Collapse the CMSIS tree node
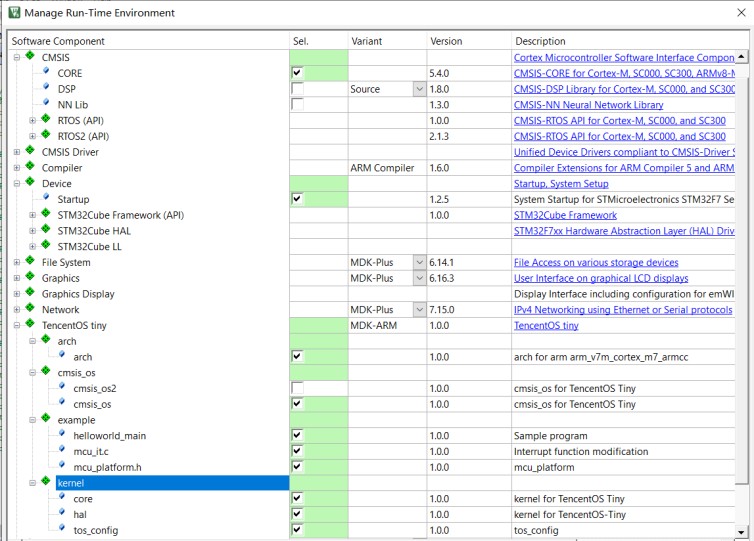Image resolution: width=754 pixels, height=541 pixels. (17, 57)
